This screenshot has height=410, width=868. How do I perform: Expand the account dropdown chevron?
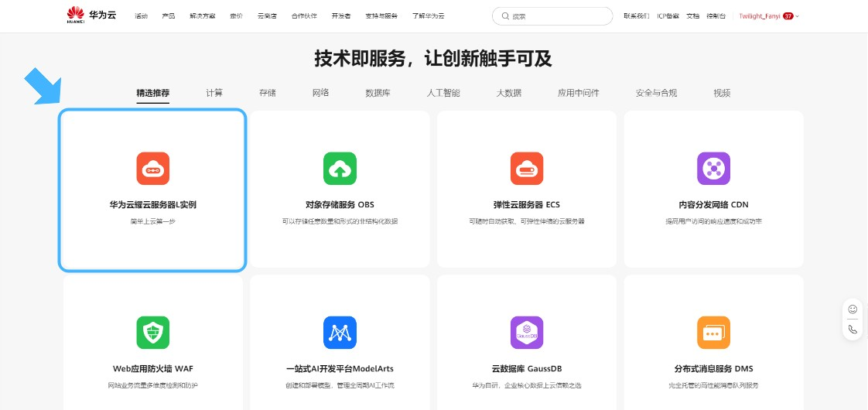tap(797, 16)
